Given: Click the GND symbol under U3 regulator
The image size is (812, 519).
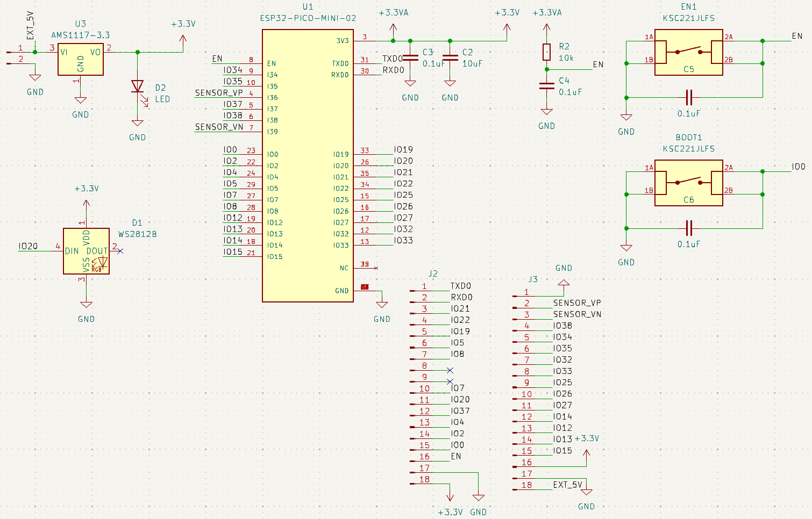Looking at the screenshot, I should tap(81, 100).
